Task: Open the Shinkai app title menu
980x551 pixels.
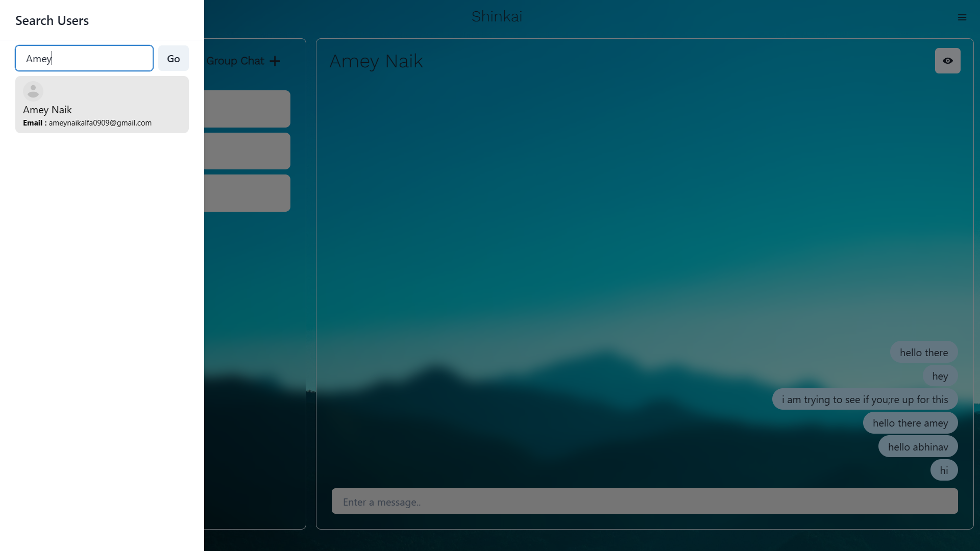Action: [963, 17]
